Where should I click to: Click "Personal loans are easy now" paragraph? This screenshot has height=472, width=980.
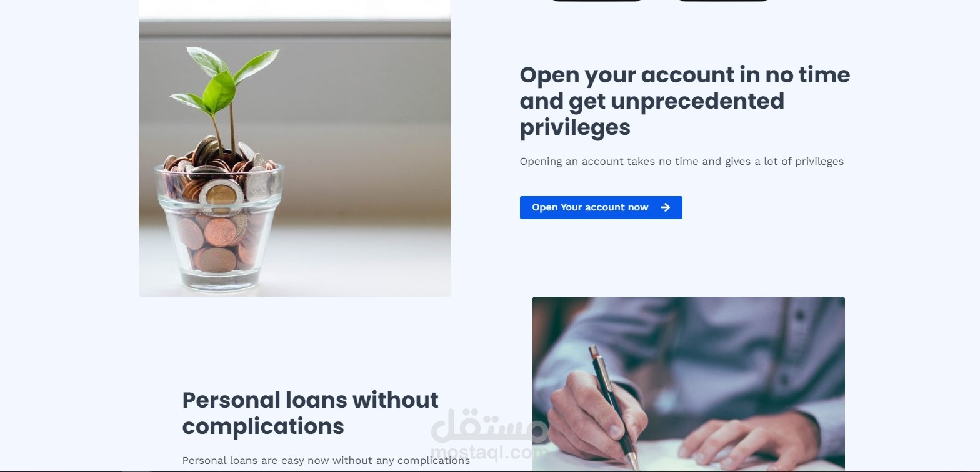pos(326,460)
